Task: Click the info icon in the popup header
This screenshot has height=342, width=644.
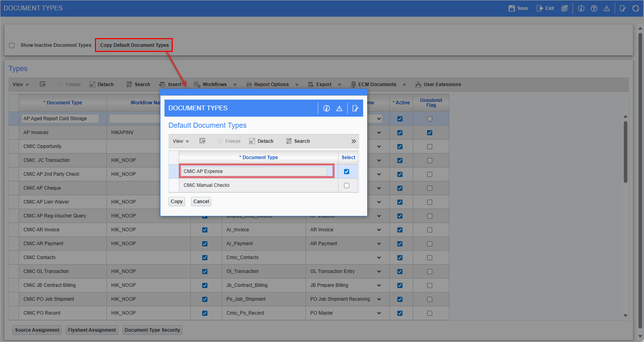Action: (x=327, y=108)
